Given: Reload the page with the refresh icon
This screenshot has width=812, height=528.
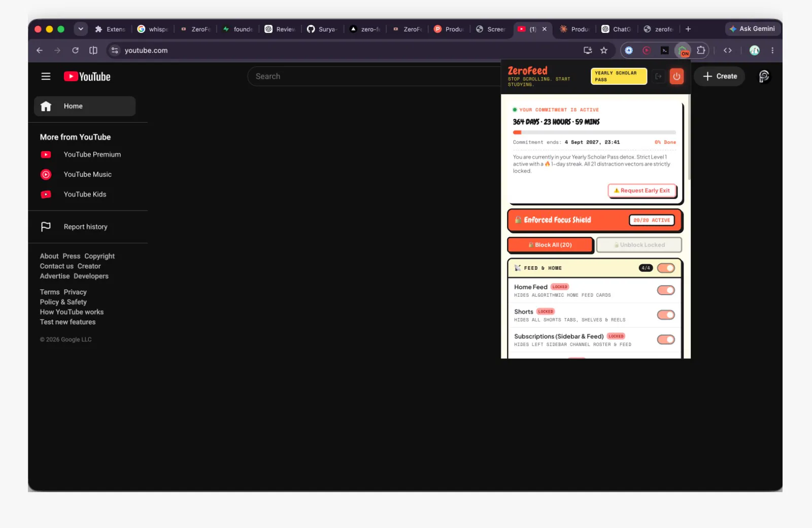Looking at the screenshot, I should click(75, 50).
